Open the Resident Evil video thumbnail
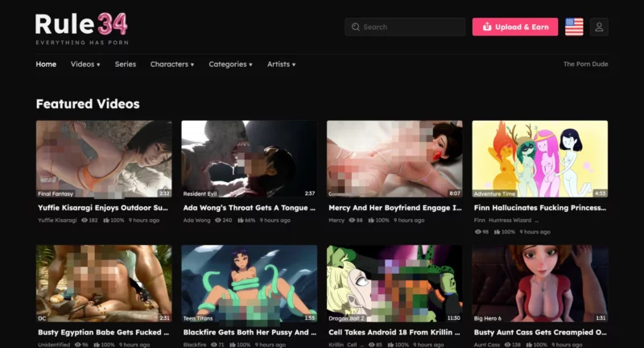The image size is (644, 348). [250, 159]
